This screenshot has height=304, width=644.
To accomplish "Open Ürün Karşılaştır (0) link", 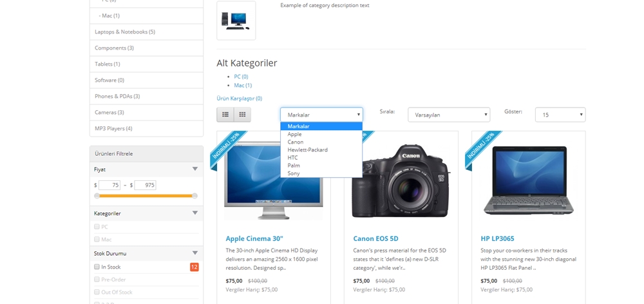I will coord(239,98).
